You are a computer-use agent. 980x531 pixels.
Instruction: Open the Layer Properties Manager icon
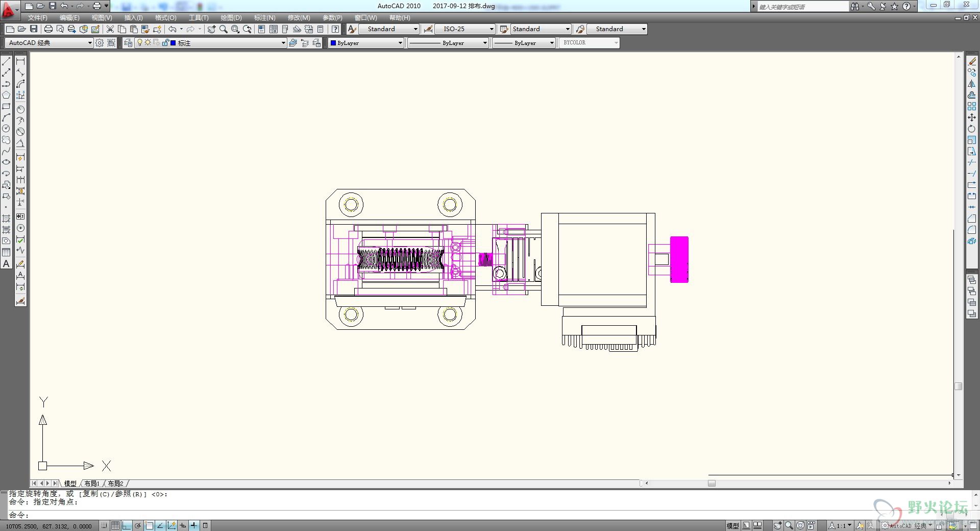128,43
